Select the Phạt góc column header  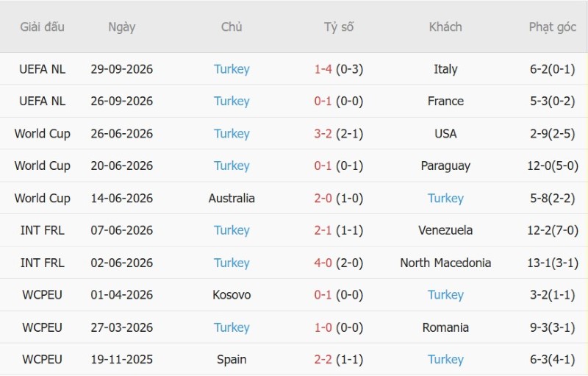pos(552,27)
